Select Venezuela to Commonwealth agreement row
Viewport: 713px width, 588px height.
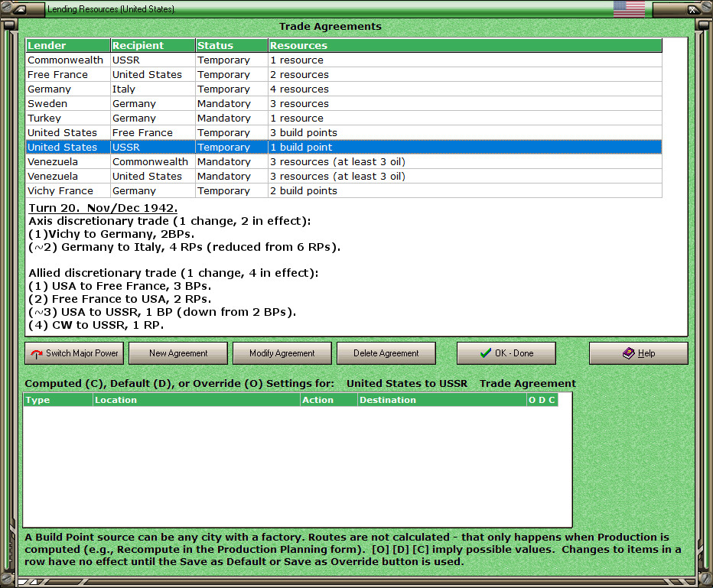[343, 162]
